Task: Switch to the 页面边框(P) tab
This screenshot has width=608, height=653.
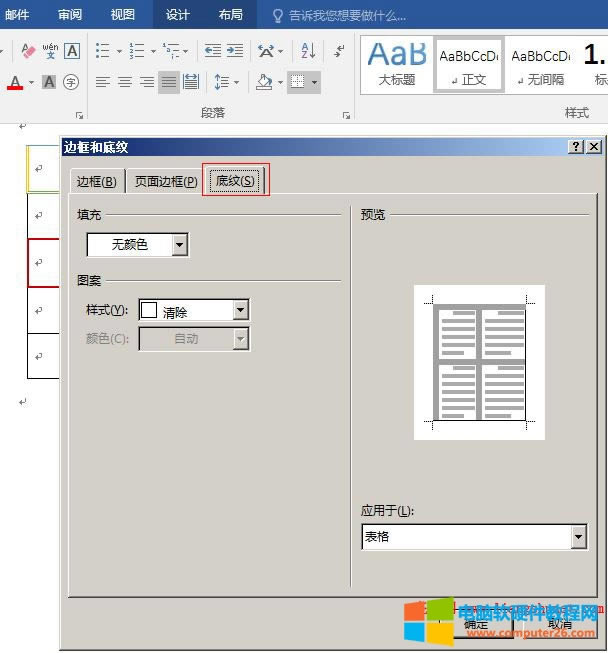Action: [166, 182]
